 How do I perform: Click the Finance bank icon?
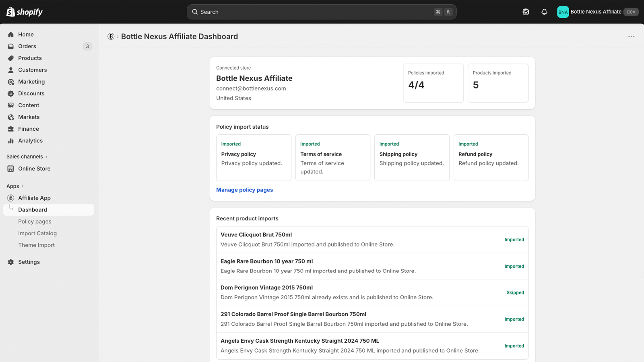(x=11, y=129)
